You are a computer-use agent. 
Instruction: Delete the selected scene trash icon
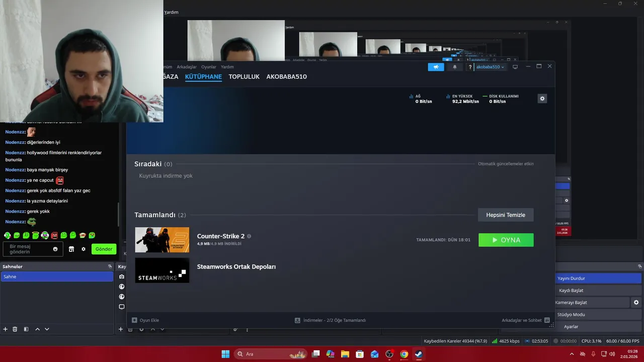tap(15, 329)
